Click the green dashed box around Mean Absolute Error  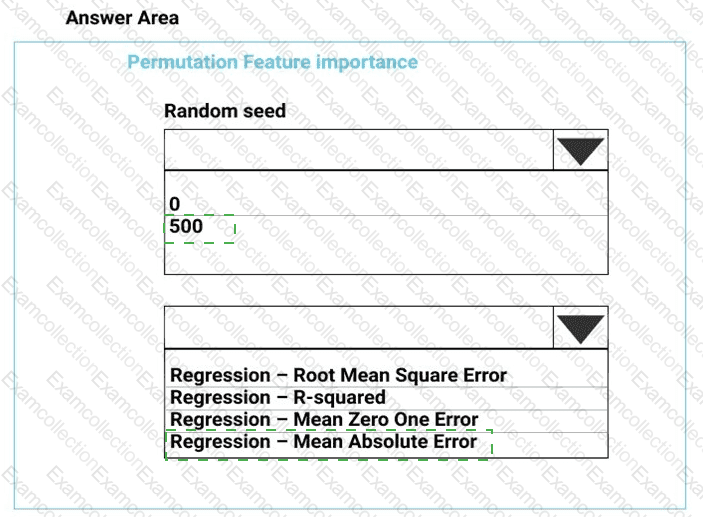pyautogui.click(x=329, y=443)
